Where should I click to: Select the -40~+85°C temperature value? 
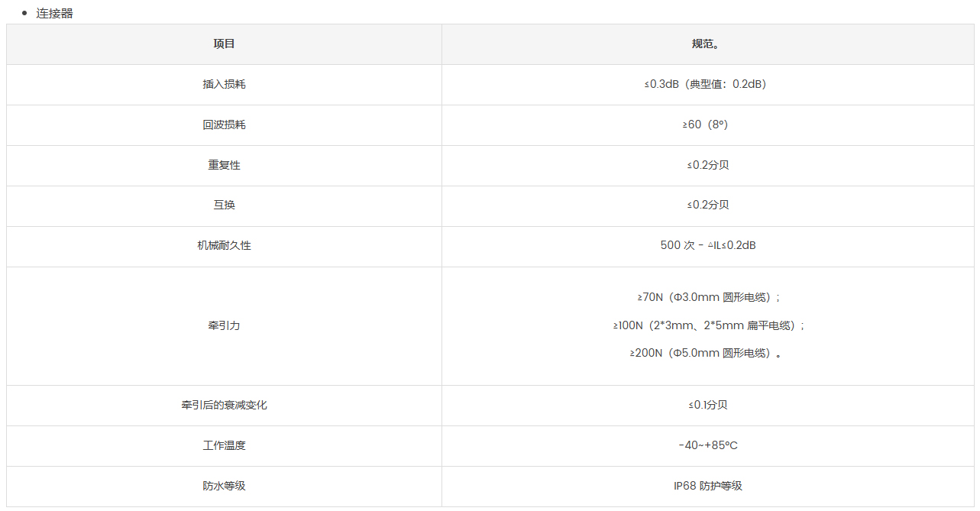click(x=707, y=446)
